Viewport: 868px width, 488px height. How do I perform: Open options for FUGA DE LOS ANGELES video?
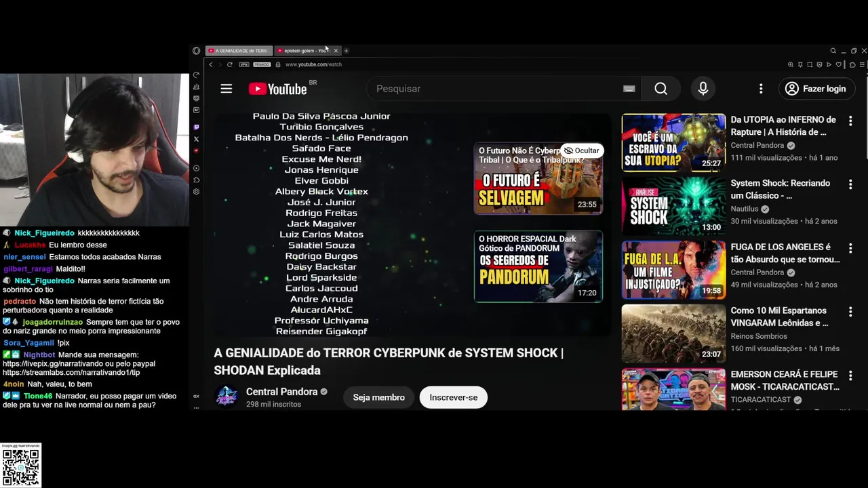coord(850,248)
